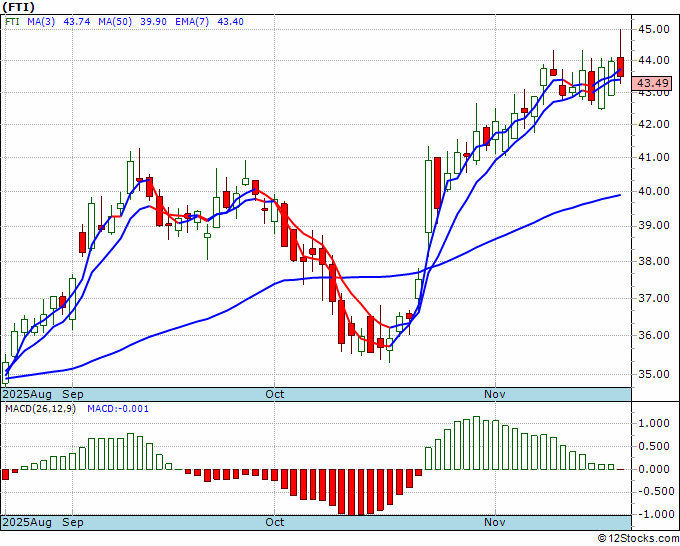This screenshot has height=546, width=680.
Task: Click the 44.00 price axis label
Action: 654,60
